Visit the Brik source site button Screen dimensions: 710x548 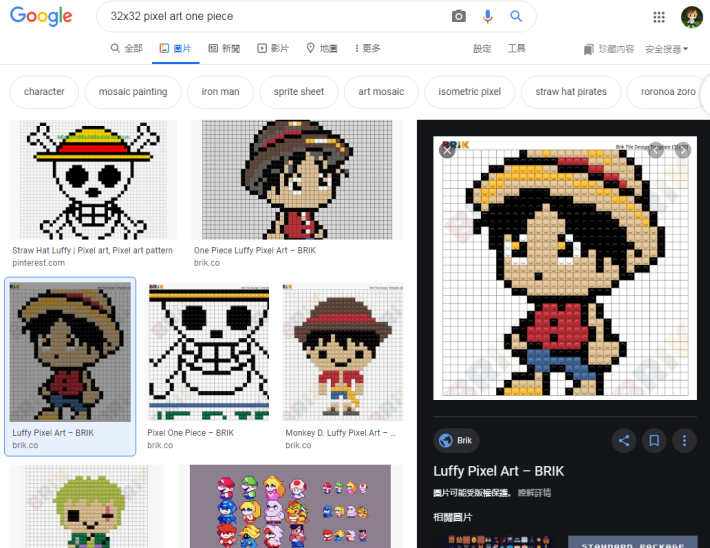[x=456, y=440]
